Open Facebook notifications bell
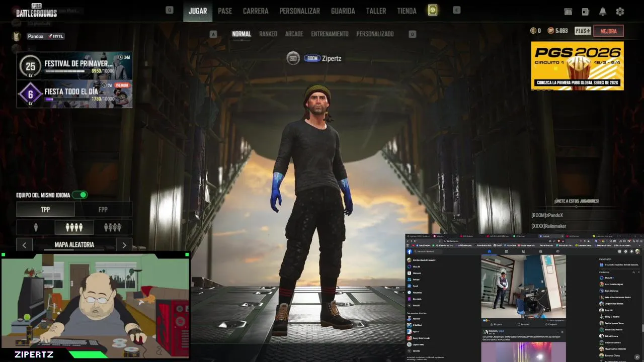 pyautogui.click(x=631, y=251)
